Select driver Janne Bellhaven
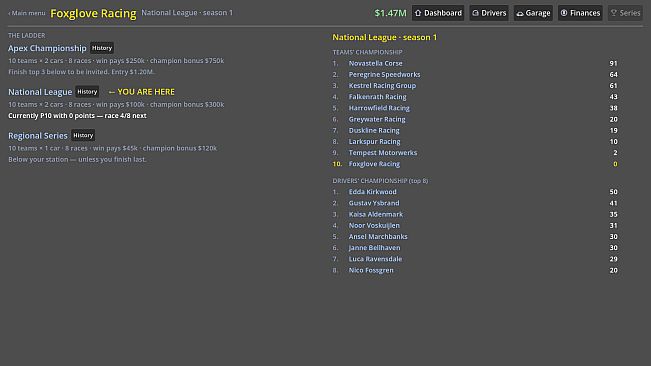Image resolution: width=651 pixels, height=366 pixels. click(x=374, y=248)
